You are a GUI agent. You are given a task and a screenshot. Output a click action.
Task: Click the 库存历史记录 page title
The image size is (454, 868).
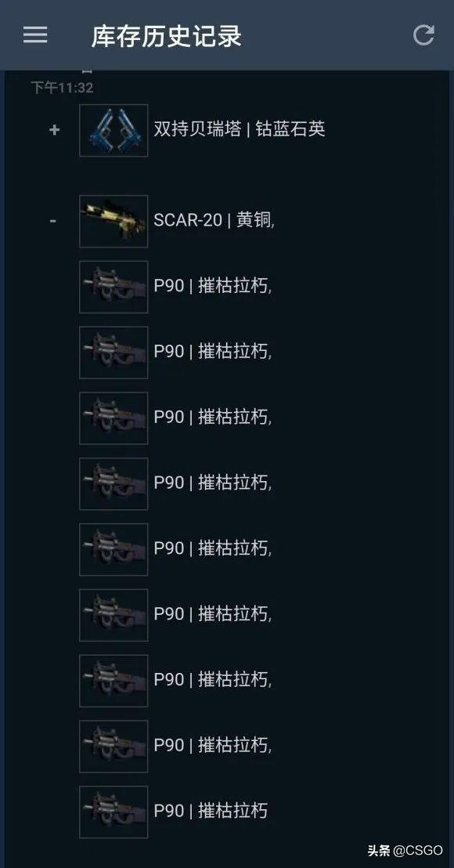(x=167, y=36)
